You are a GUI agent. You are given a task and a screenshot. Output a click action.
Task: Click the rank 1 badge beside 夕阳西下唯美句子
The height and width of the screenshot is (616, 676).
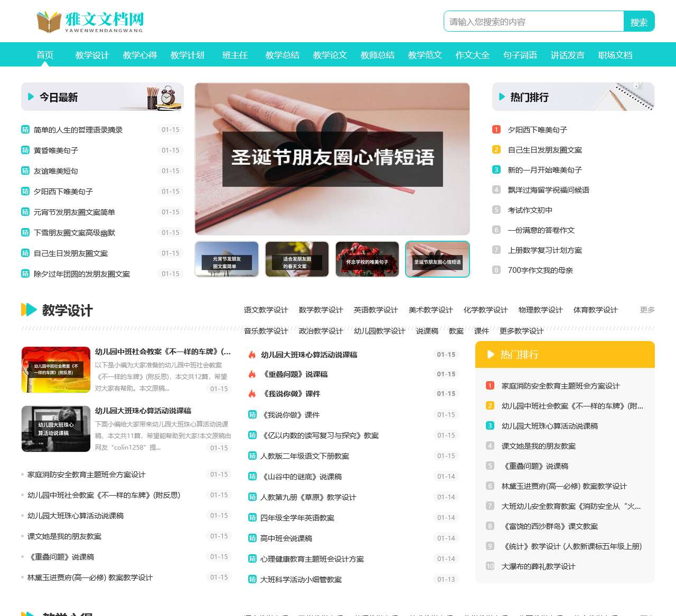click(496, 129)
